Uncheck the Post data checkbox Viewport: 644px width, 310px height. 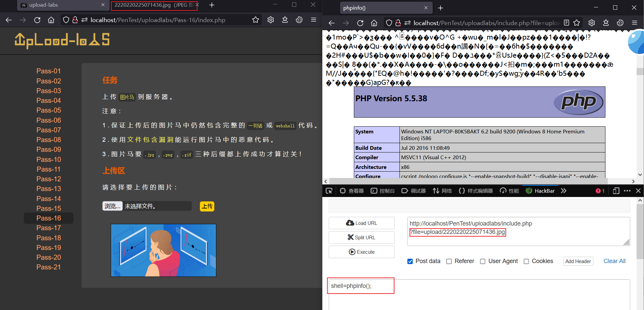point(410,261)
